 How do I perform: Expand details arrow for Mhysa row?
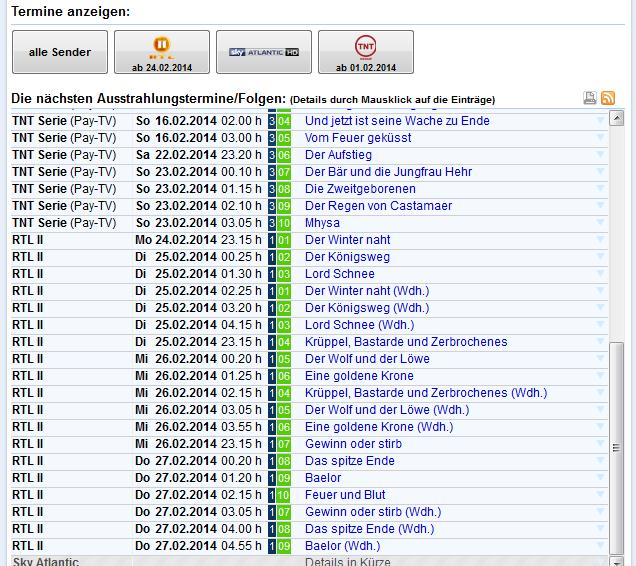[601, 223]
